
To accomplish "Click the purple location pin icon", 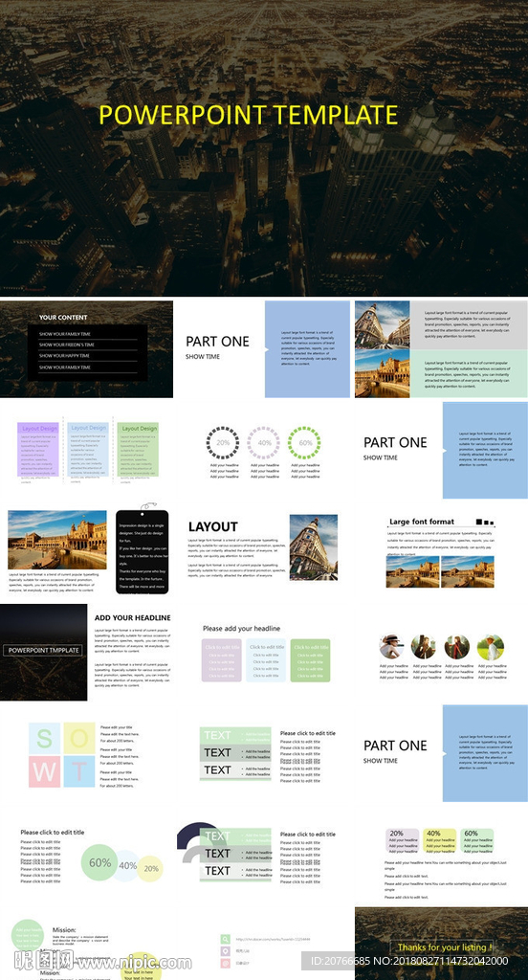I will pos(225,951).
